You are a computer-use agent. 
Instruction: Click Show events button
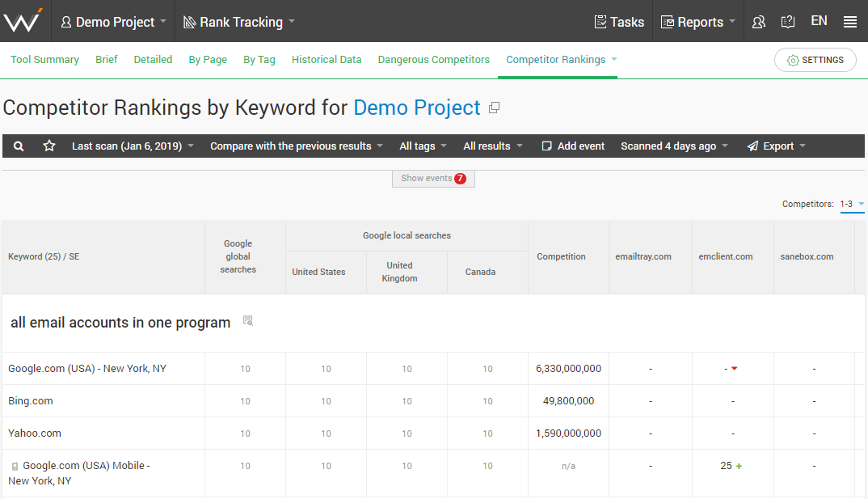(x=433, y=179)
